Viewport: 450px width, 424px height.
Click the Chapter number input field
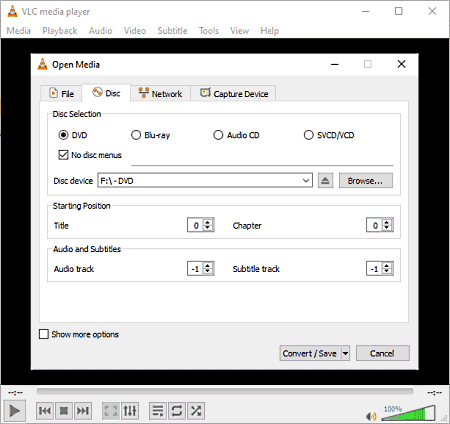coord(374,225)
